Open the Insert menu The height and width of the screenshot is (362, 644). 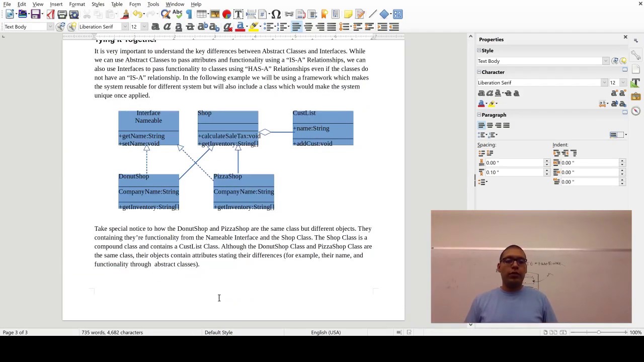click(56, 4)
